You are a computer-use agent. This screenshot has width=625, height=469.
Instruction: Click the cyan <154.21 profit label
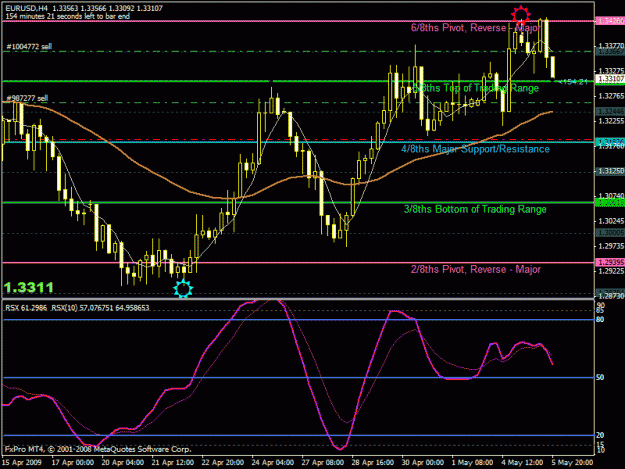573,82
